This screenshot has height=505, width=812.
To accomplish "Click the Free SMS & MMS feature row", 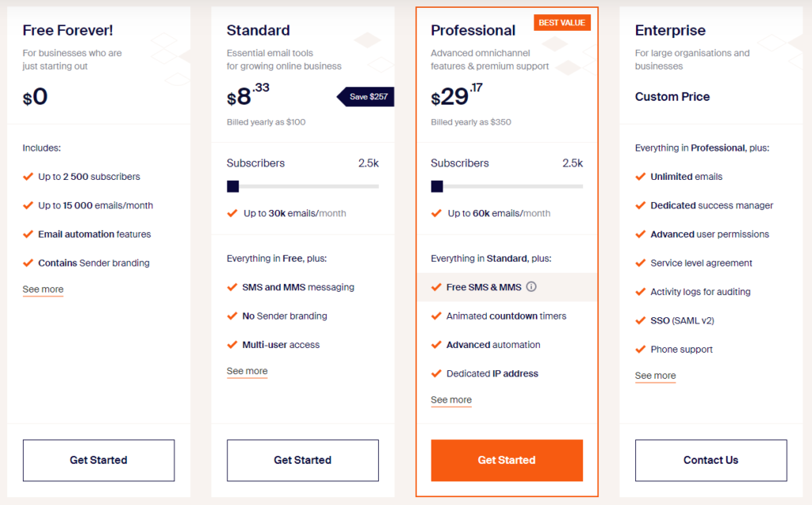I will (507, 287).
